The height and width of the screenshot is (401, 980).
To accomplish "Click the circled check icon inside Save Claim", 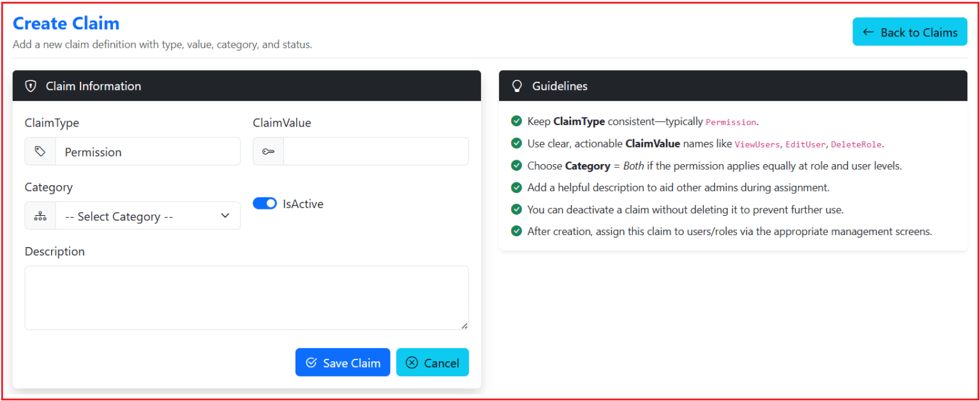I will click(311, 362).
